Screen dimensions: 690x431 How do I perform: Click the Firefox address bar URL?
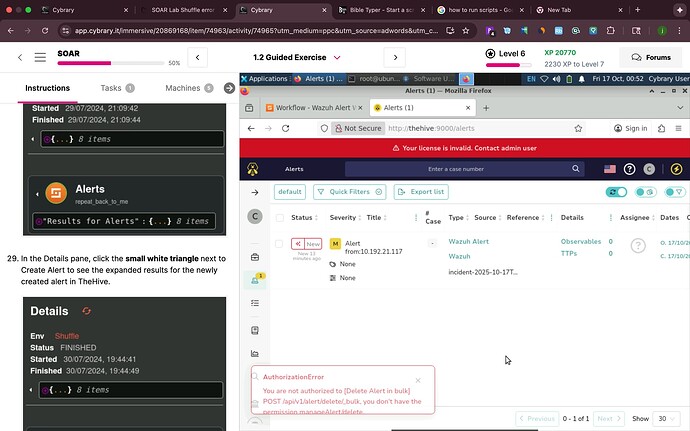(431, 128)
